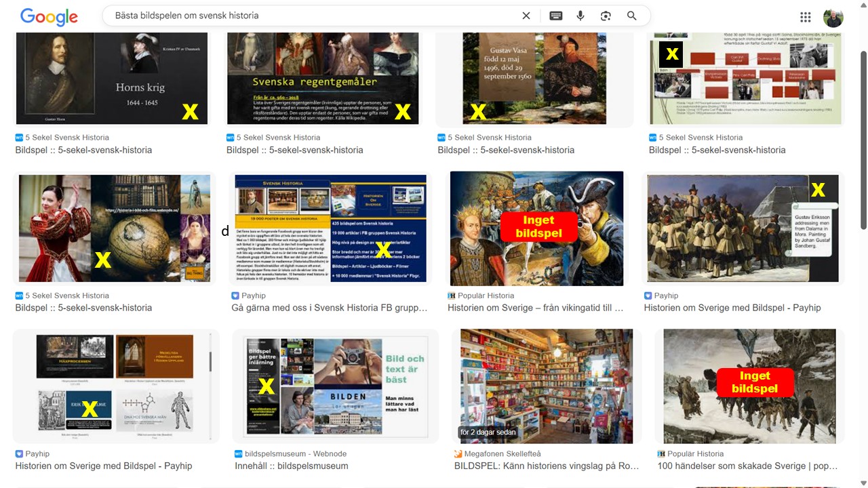
Task: Click the bildspelsmuseum Webnode favicon
Action: pos(239,453)
